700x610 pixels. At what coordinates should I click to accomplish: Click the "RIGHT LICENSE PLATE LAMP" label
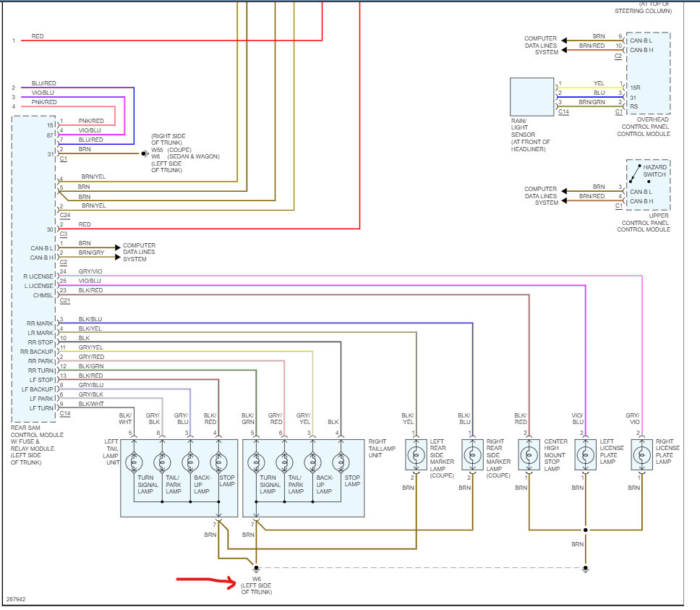[x=667, y=452]
